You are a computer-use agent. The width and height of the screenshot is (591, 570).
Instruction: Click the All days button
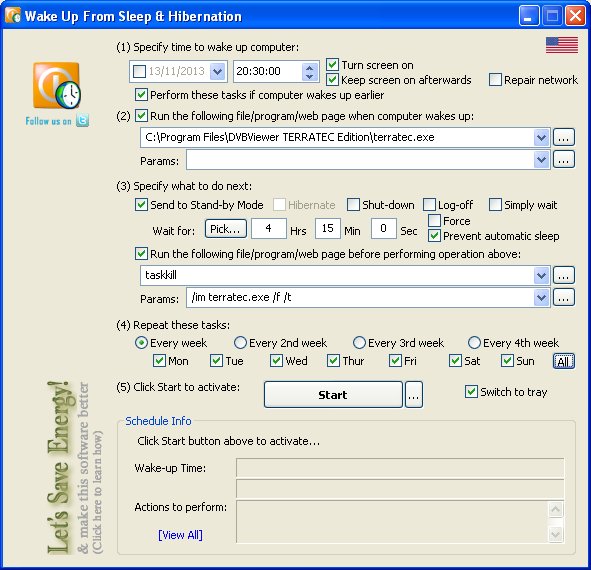(563, 362)
